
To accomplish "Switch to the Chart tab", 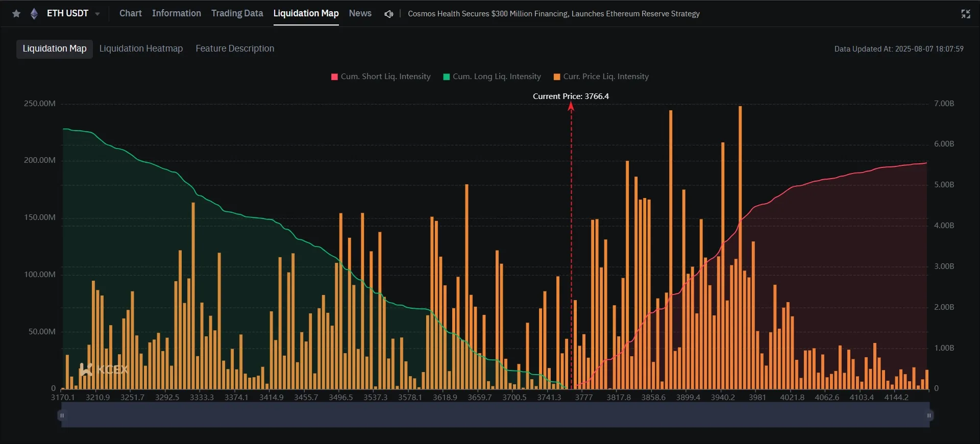I will point(131,13).
